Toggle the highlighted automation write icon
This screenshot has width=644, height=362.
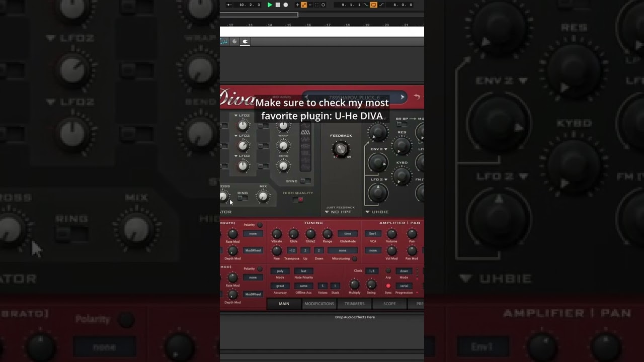point(304,5)
